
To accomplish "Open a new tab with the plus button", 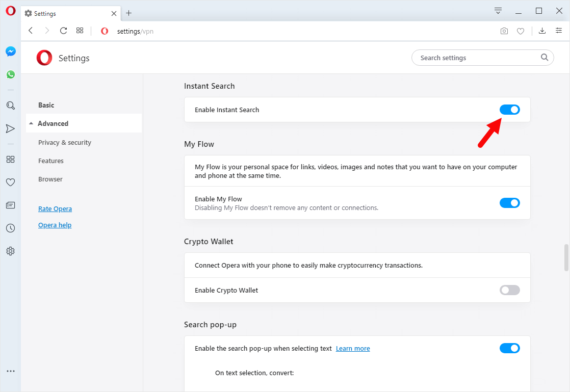I will (x=128, y=13).
